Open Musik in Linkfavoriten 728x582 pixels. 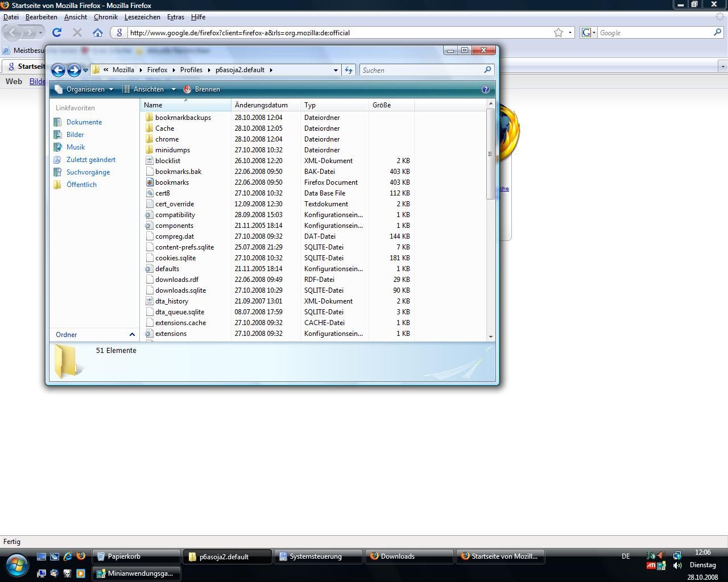(76, 147)
